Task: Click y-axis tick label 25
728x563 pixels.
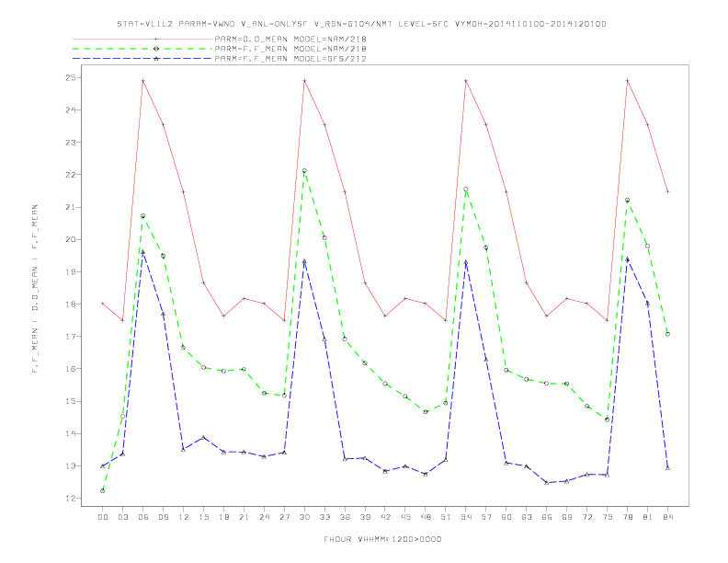Action: pyautogui.click(x=70, y=77)
